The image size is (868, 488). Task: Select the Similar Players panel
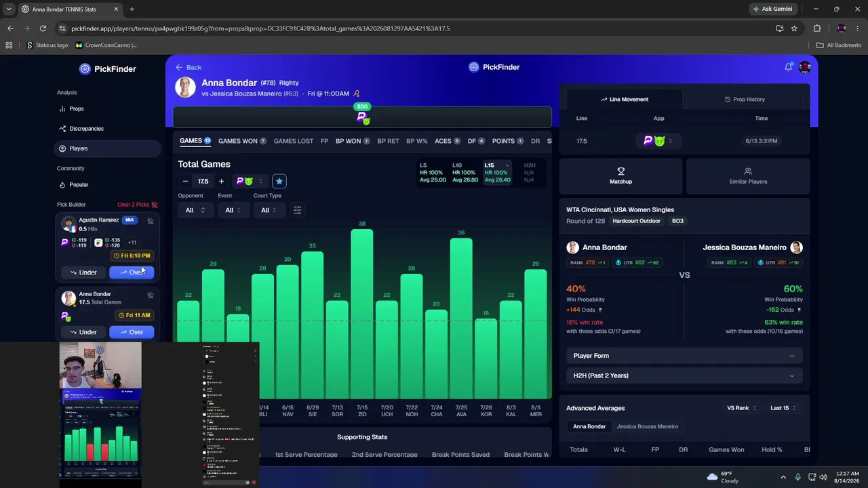click(x=748, y=176)
